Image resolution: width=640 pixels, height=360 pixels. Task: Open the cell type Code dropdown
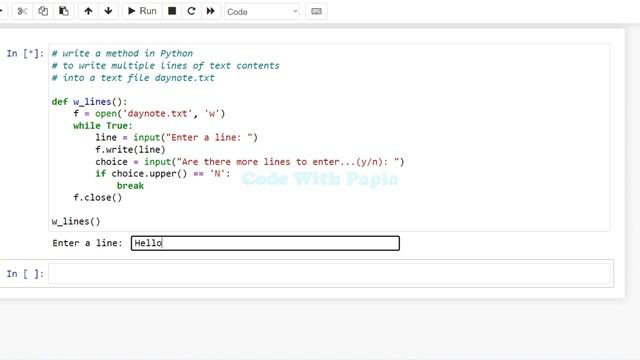pyautogui.click(x=262, y=12)
